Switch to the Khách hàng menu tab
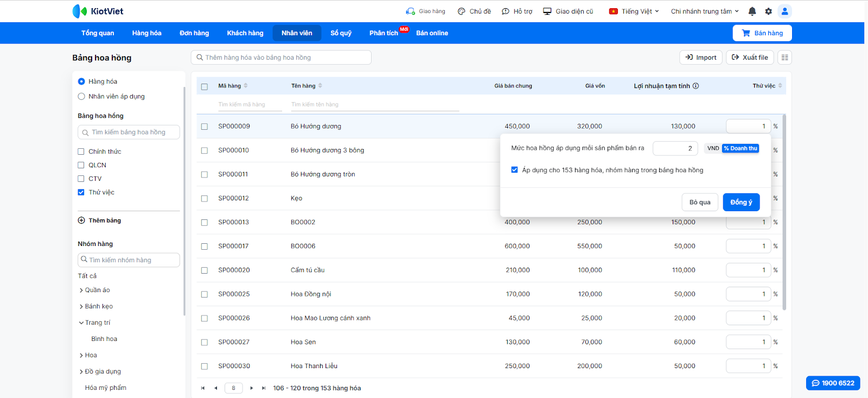 click(245, 33)
